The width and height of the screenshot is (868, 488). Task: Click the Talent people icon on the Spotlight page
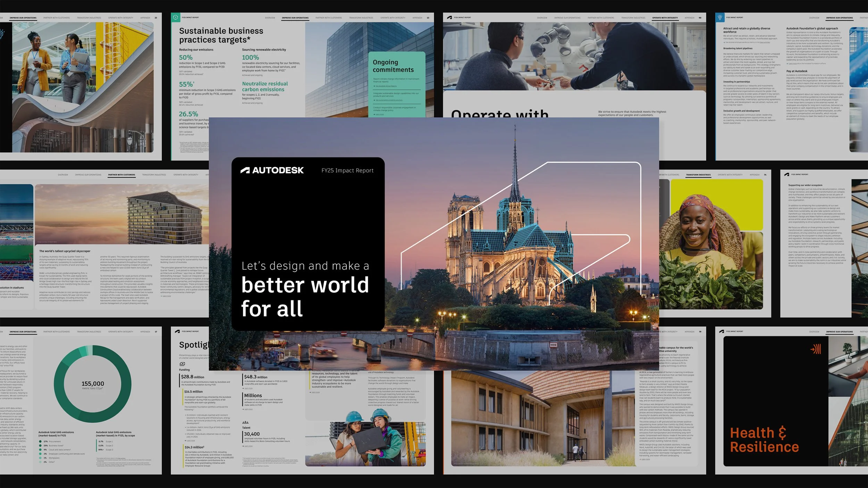click(x=245, y=422)
